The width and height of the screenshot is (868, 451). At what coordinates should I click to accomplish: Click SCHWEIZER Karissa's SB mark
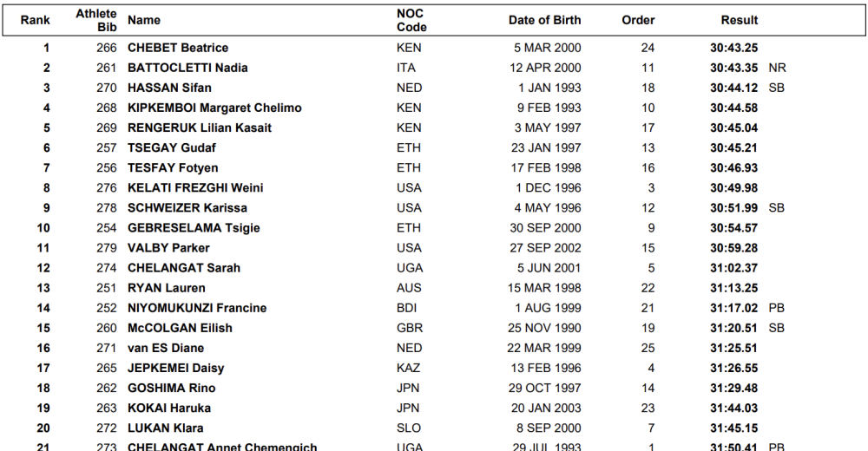[x=777, y=207]
